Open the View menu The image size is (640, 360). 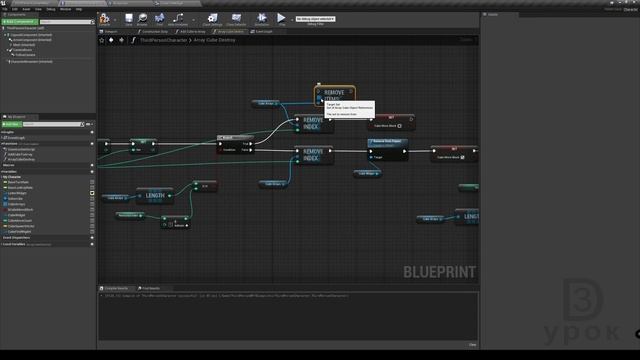click(38, 9)
